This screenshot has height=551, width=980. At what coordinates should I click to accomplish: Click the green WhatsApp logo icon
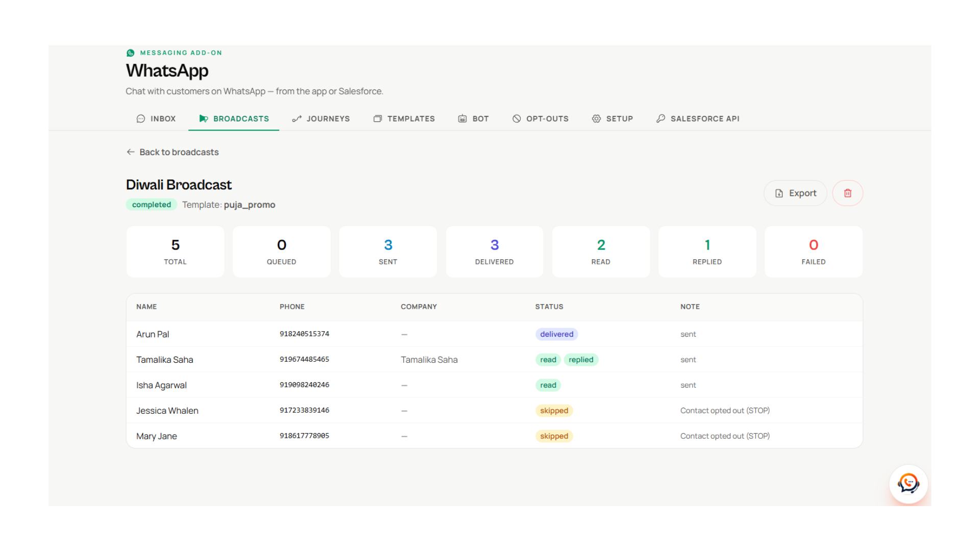pos(131,53)
